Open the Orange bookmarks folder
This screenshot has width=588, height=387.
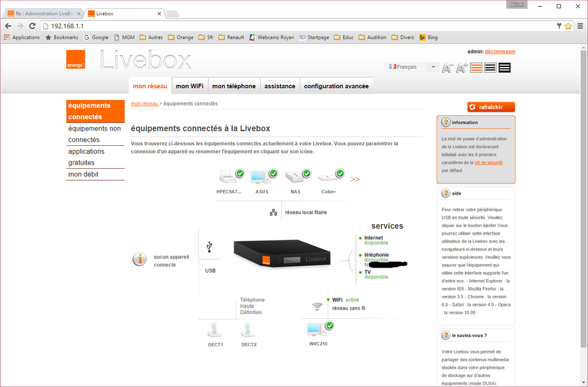click(181, 38)
